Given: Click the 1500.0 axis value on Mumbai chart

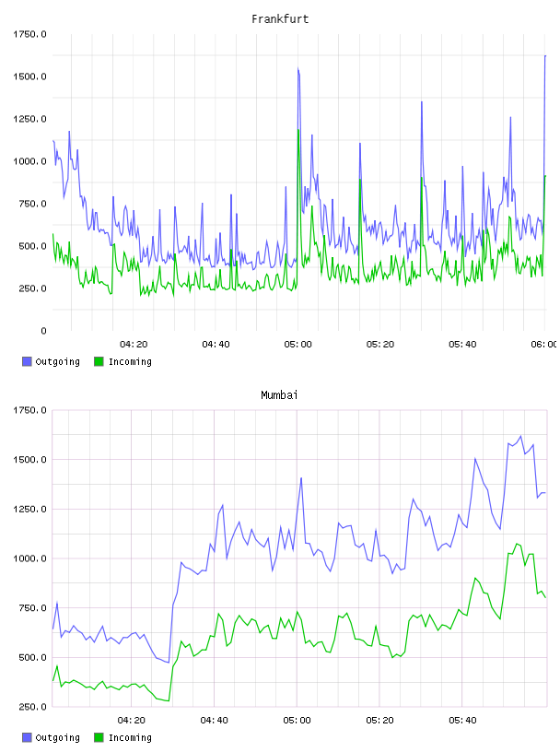Looking at the screenshot, I should coord(29,460).
